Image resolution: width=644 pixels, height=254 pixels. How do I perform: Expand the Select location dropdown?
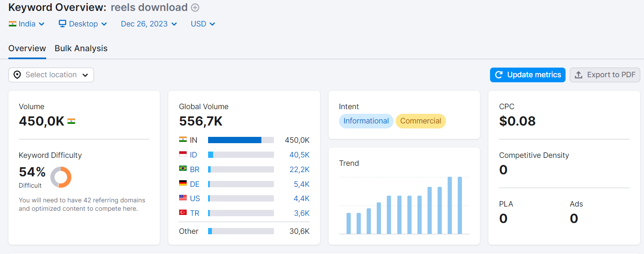pos(51,75)
